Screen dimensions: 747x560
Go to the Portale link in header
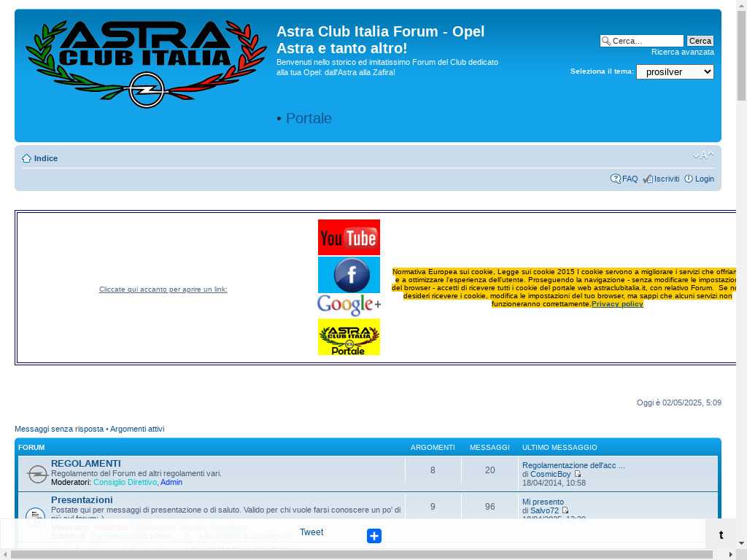point(309,118)
